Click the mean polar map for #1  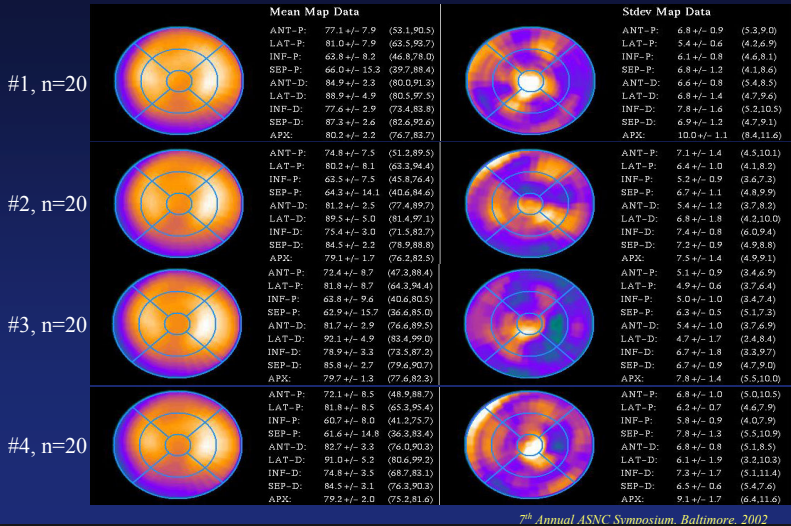[179, 79]
